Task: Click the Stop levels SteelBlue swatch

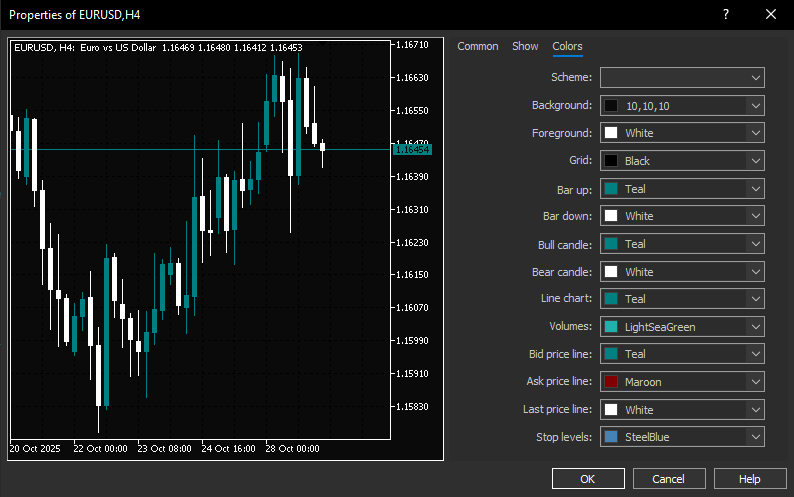Action: [611, 437]
